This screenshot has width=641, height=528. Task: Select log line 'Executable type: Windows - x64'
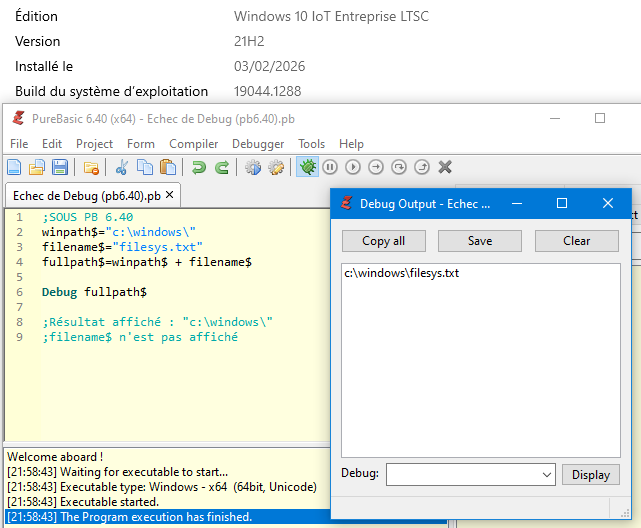[x=162, y=487]
